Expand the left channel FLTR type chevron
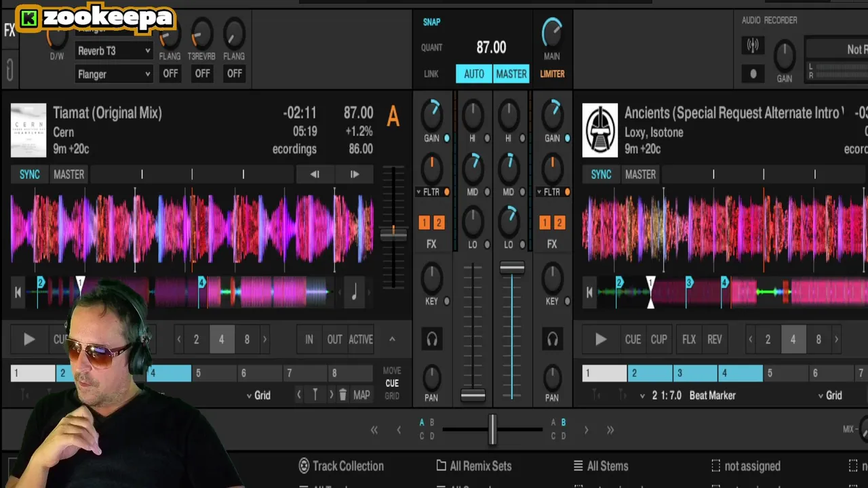The width and height of the screenshot is (868, 488). (419, 192)
